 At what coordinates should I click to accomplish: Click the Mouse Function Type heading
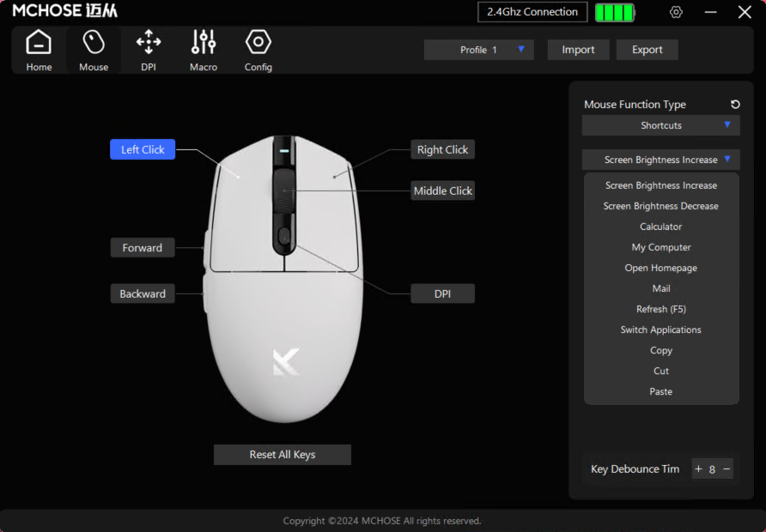(x=635, y=105)
